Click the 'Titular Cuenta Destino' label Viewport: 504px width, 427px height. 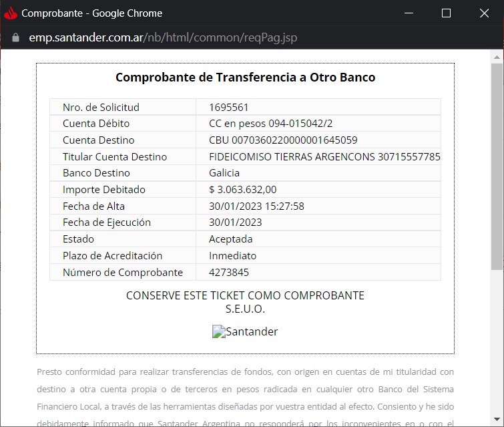click(x=115, y=157)
